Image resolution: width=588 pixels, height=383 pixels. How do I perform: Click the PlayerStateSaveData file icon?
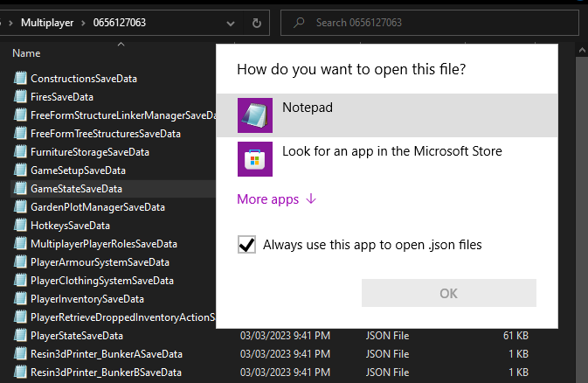click(21, 336)
